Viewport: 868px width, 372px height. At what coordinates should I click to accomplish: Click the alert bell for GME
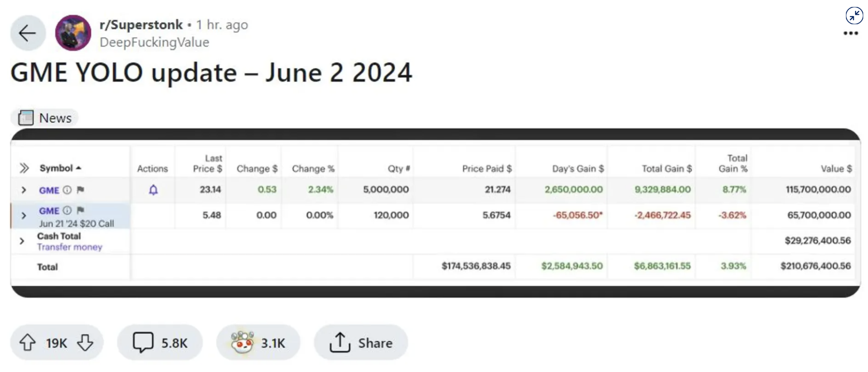click(153, 190)
